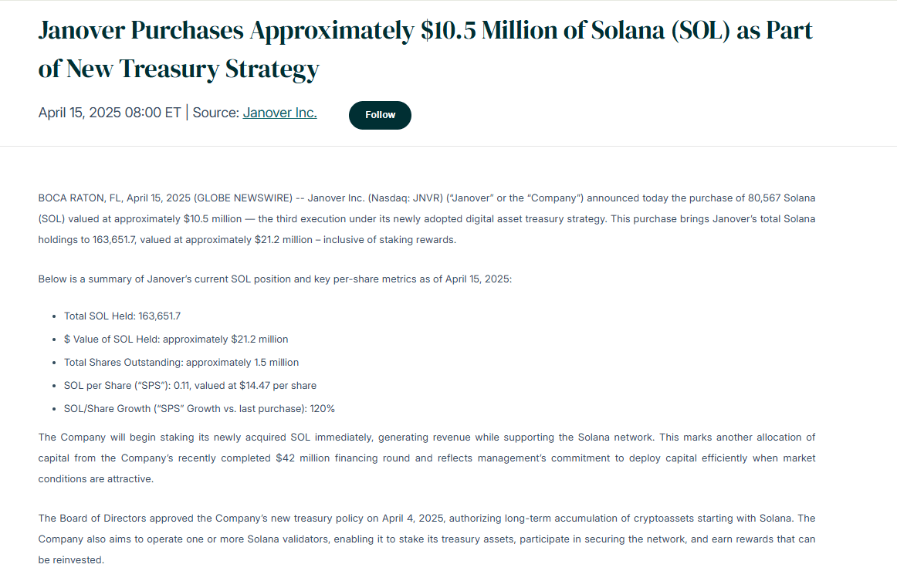The height and width of the screenshot is (588, 897).
Task: Select the SOL/Share Growth 120% bullet
Action: 199,408
